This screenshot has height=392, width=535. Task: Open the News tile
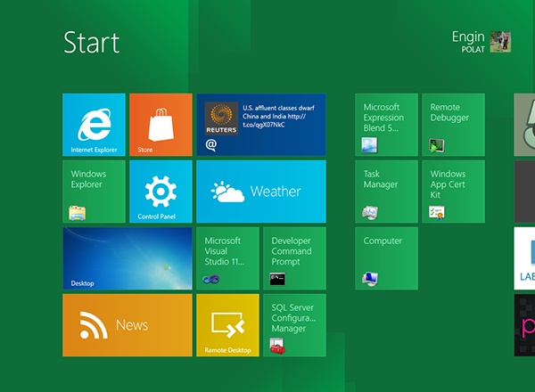128,325
